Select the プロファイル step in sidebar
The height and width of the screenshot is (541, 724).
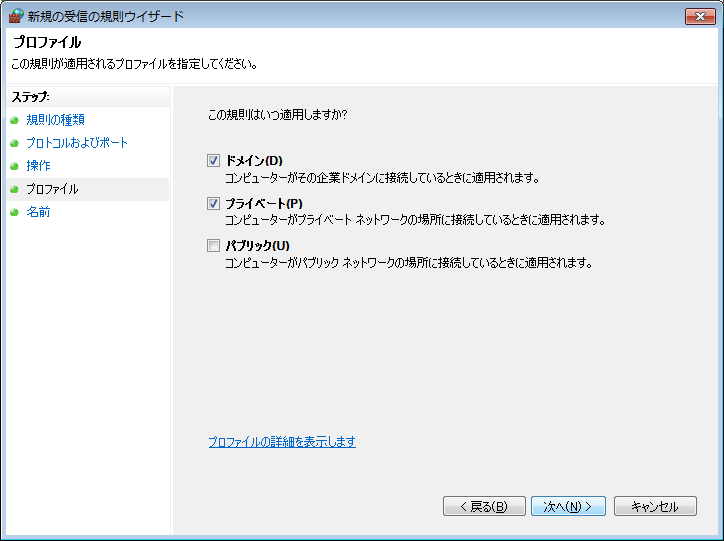tap(52, 189)
